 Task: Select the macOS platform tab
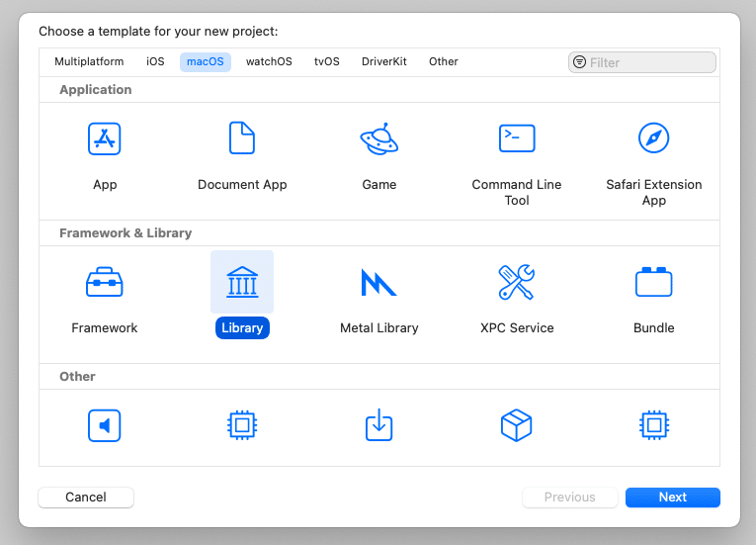coord(206,61)
